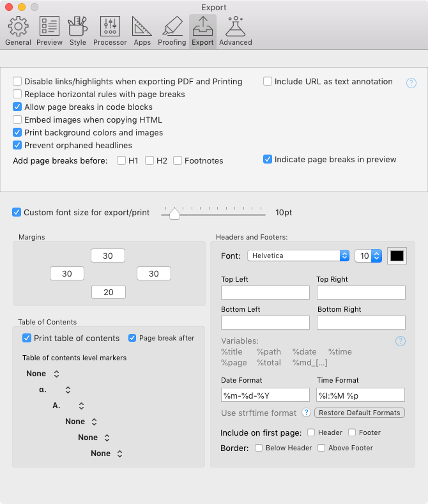This screenshot has width=428, height=504.
Task: Click the %page variable text
Action: [234, 363]
